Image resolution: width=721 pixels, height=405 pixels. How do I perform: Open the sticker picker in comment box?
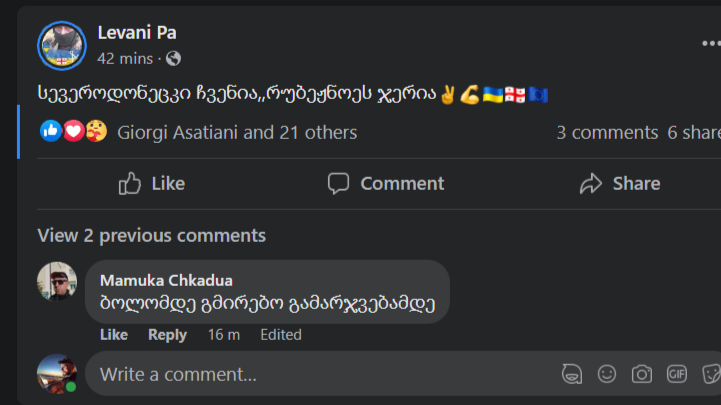tap(710, 374)
